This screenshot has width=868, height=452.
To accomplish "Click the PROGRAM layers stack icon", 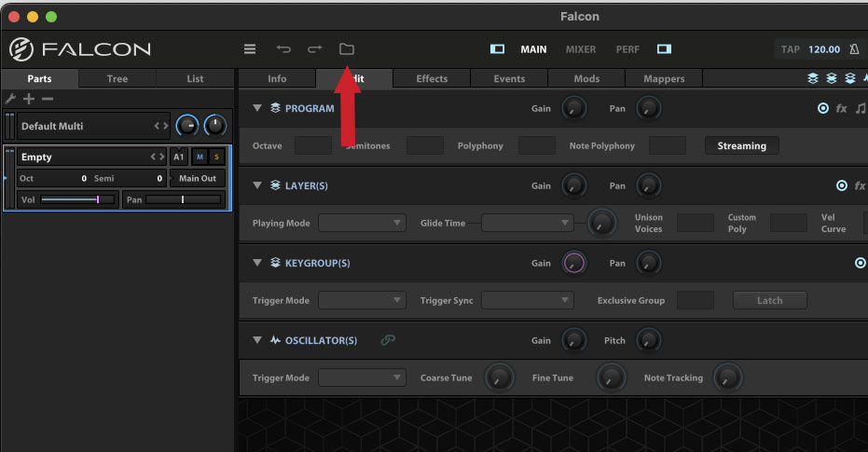I will point(275,108).
